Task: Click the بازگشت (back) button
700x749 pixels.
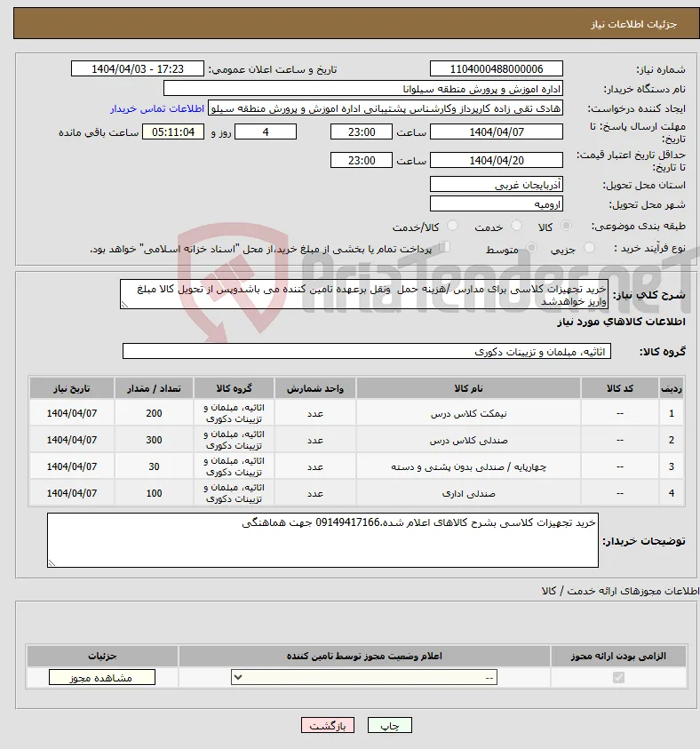Action: 328,726
